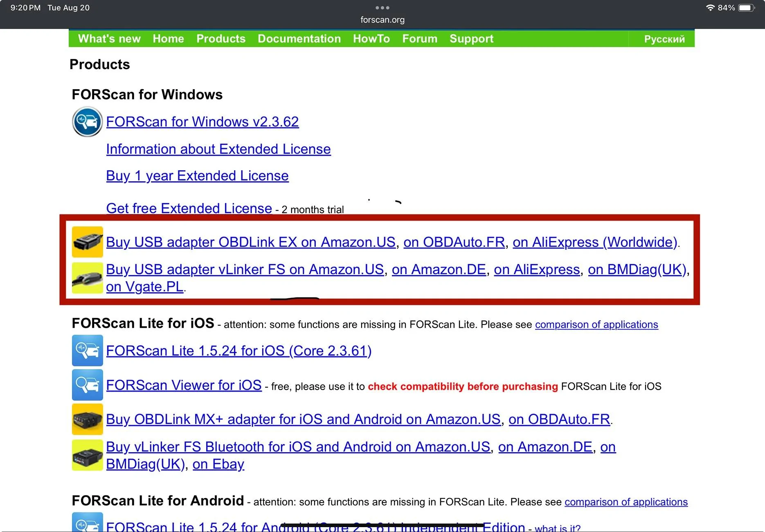Switch language to Русский
Viewport: 765px width, 532px height.
click(664, 39)
